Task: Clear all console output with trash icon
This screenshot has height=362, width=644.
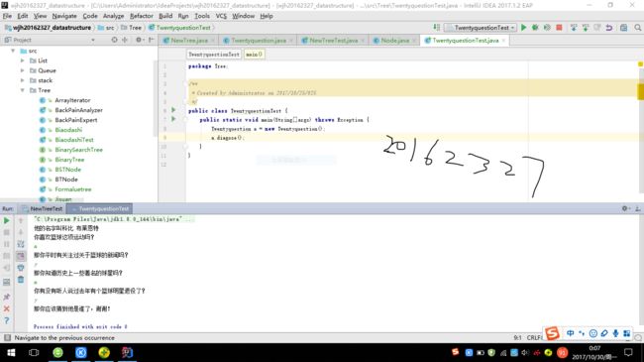Action: [x=21, y=280]
